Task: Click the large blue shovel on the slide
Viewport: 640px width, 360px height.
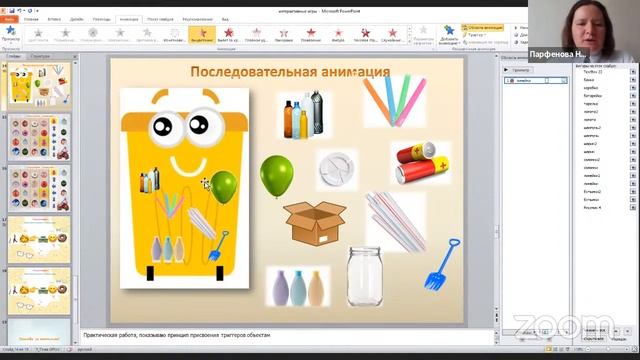Action: (442, 264)
